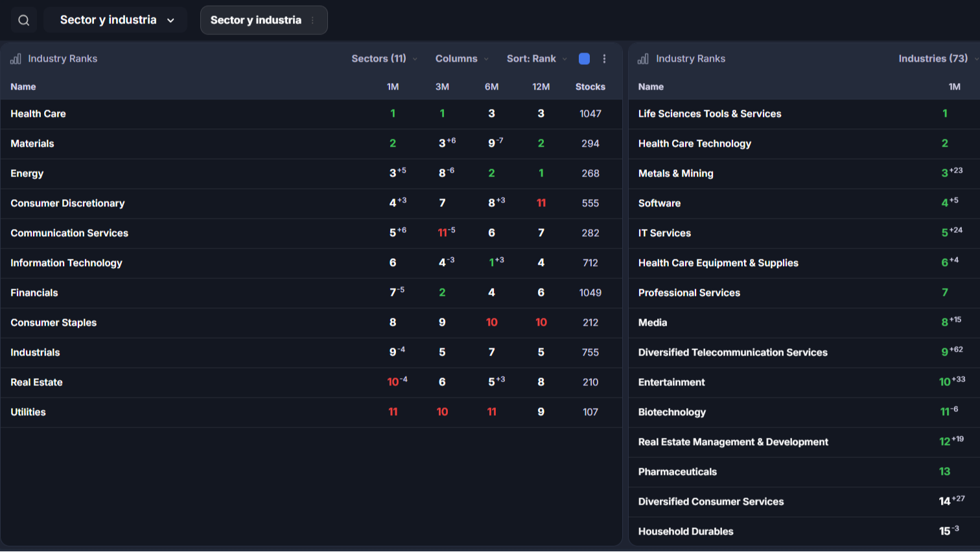Open the Sort: Rank dropdown
The width and height of the screenshot is (980, 552).
coord(537,59)
